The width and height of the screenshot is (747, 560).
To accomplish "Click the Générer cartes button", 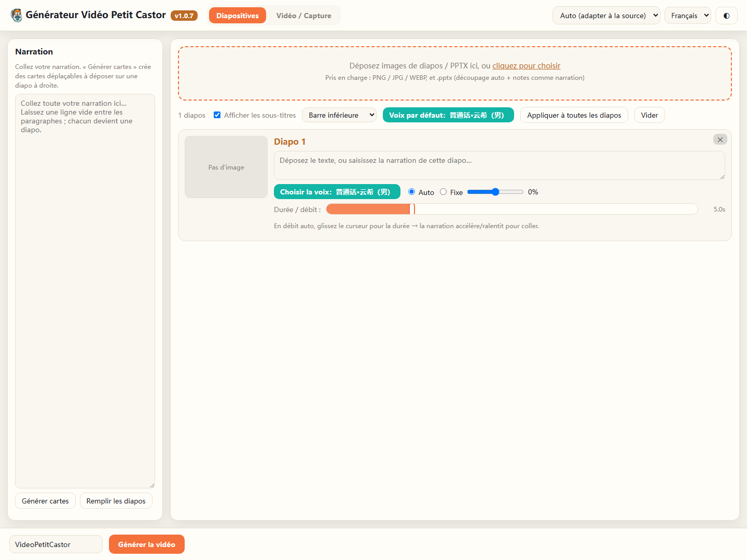I will pos(46,501).
